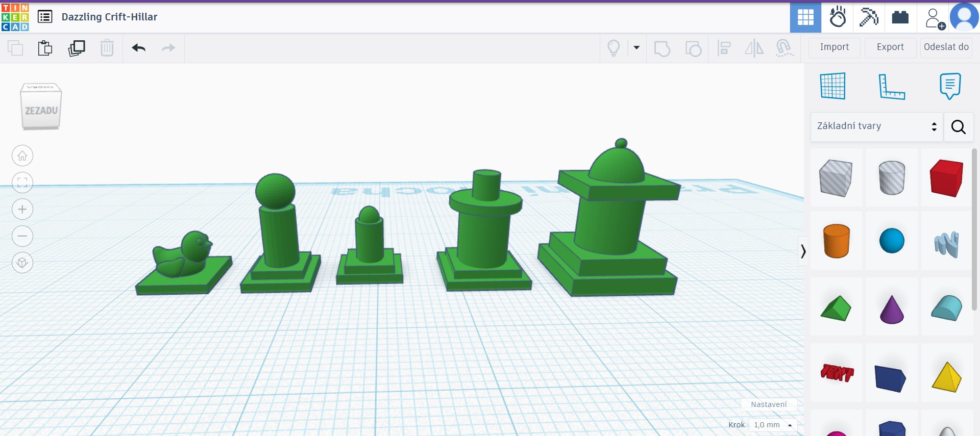This screenshot has height=436, width=980.
Task: Click the Import button
Action: 834,47
